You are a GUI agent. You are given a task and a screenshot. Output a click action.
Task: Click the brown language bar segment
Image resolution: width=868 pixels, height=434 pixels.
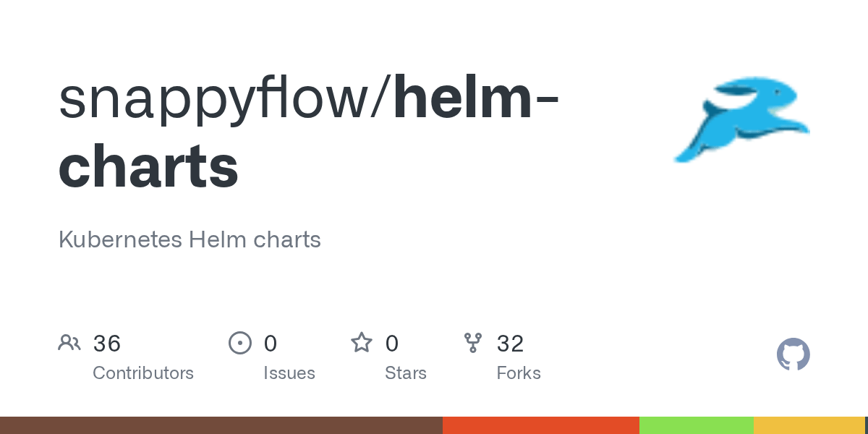point(221,425)
